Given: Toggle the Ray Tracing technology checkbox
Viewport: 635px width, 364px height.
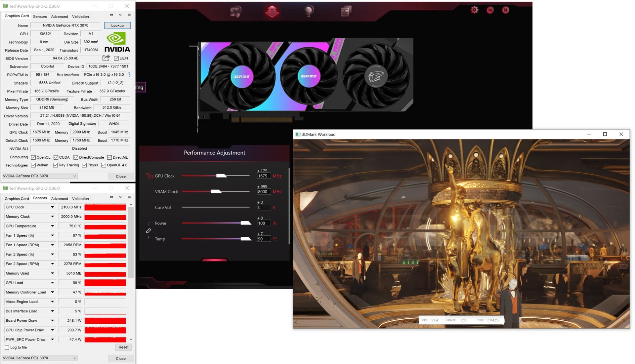Looking at the screenshot, I should pos(55,165).
